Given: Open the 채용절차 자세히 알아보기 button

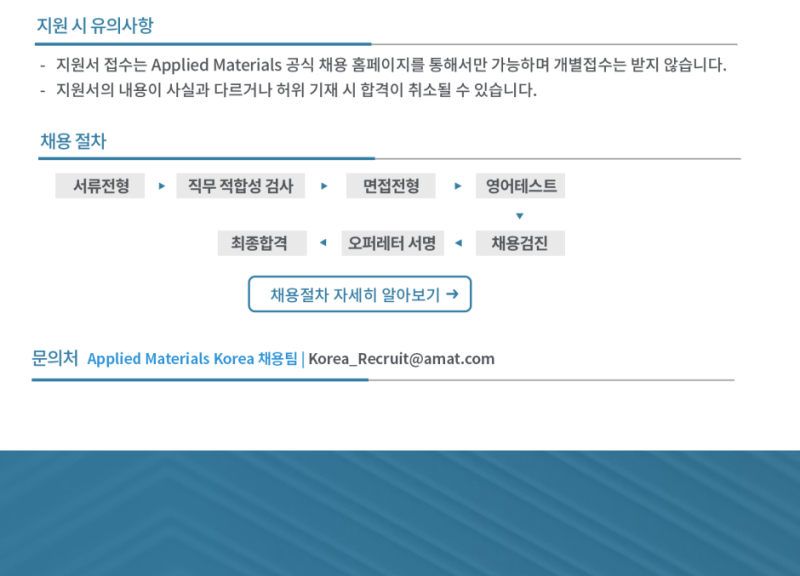Looking at the screenshot, I should 360,294.
